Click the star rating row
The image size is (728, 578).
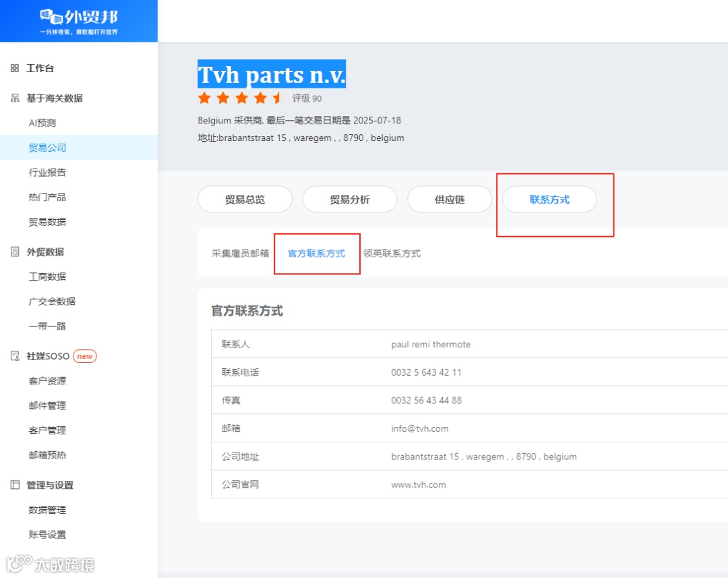pos(241,98)
